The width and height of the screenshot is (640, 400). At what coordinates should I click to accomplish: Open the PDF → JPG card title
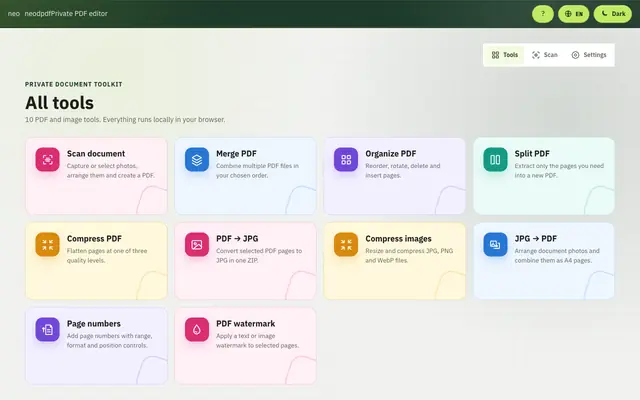[237, 238]
